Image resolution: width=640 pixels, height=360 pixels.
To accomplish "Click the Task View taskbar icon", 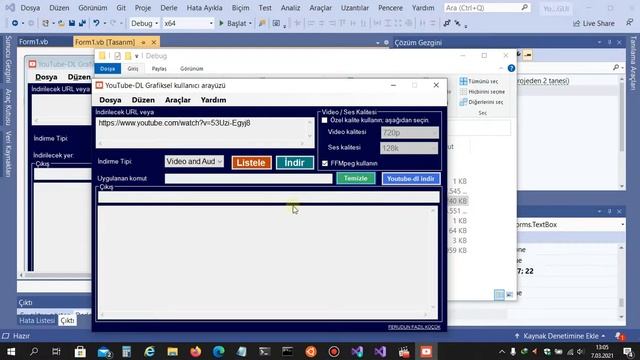I will [x=56, y=351].
